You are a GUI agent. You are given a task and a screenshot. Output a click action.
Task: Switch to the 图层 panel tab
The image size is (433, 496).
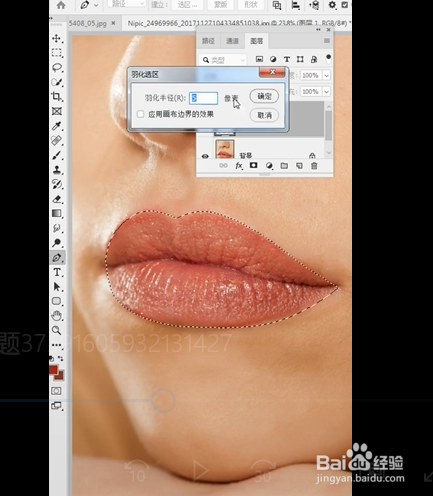[x=257, y=41]
